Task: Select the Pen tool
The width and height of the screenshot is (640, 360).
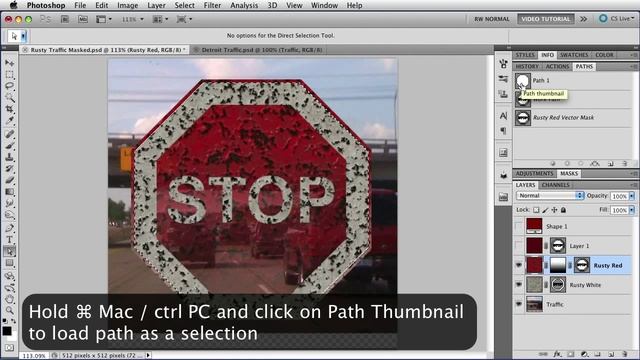Action: [x=9, y=228]
